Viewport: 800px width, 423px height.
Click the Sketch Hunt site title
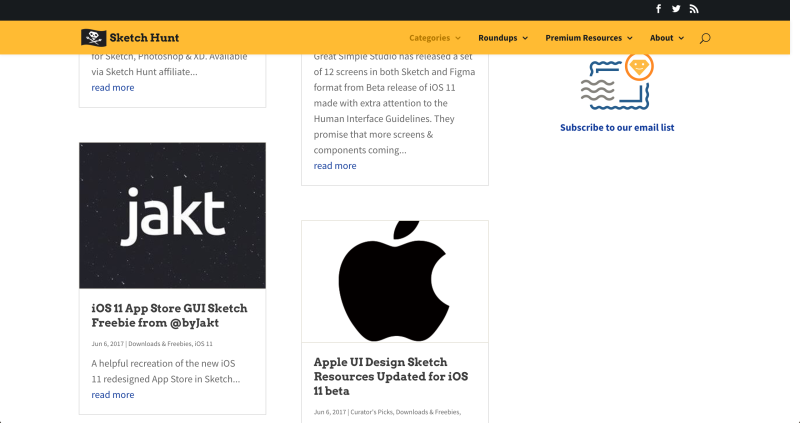coord(144,38)
